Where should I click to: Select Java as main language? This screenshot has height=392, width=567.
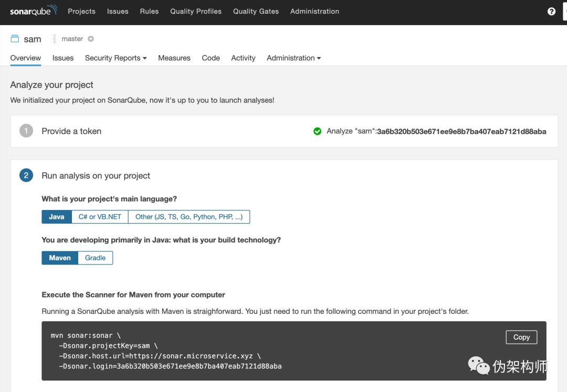pos(56,217)
